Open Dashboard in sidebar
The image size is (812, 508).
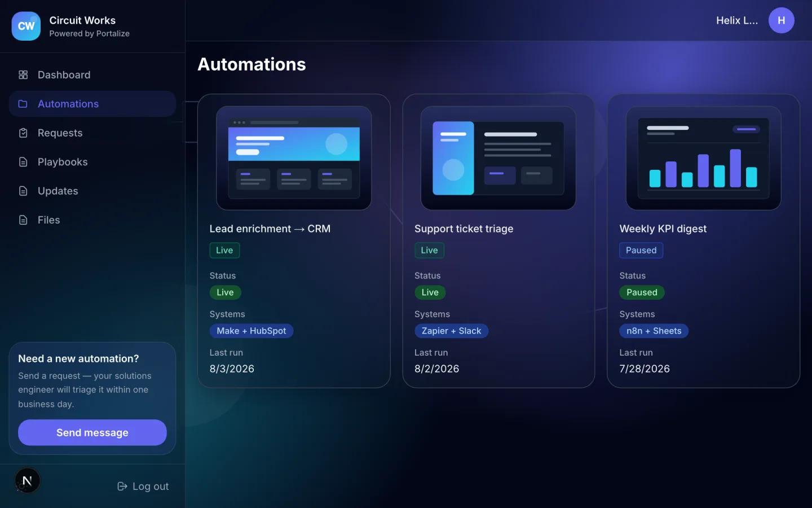(92, 75)
